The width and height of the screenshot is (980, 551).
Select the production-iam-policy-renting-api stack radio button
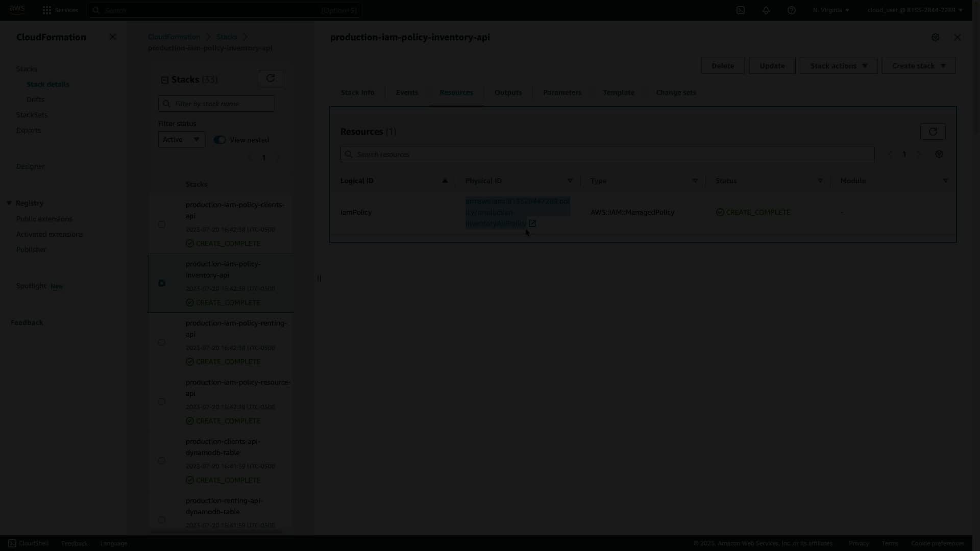point(162,342)
